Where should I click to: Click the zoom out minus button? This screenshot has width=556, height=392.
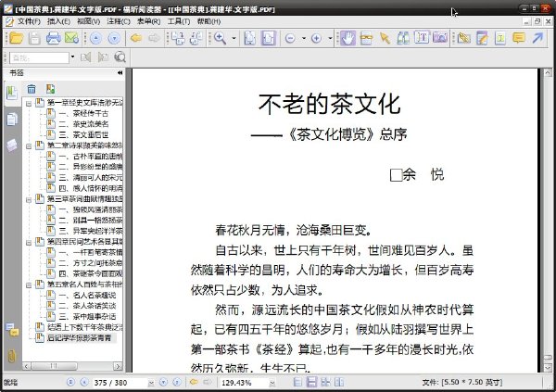[290, 38]
